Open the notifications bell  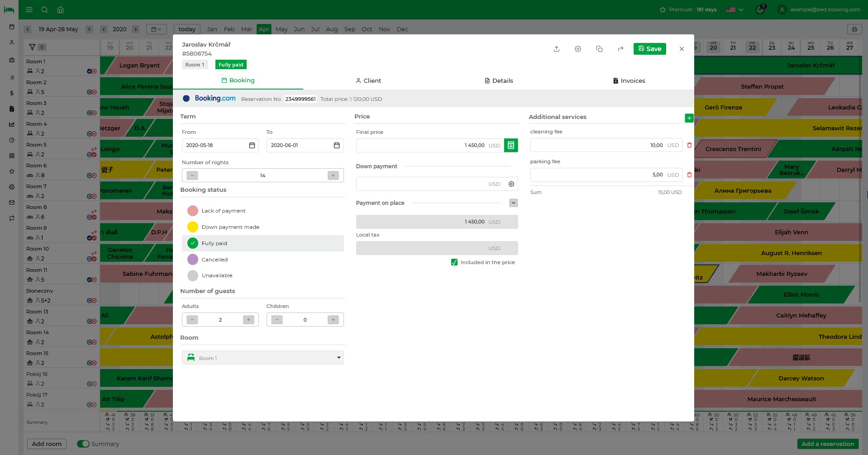(x=760, y=9)
